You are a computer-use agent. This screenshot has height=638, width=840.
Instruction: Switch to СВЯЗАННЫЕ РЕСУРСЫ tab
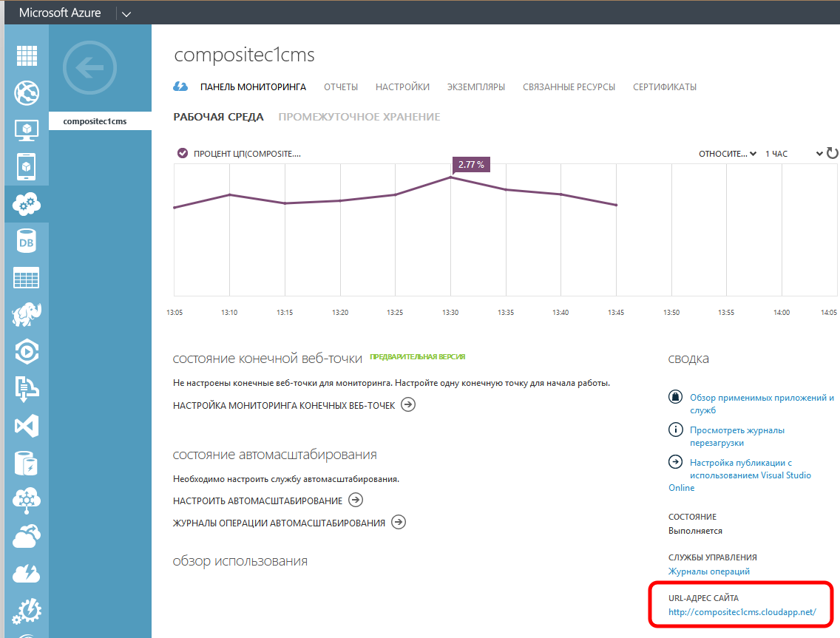click(x=569, y=86)
